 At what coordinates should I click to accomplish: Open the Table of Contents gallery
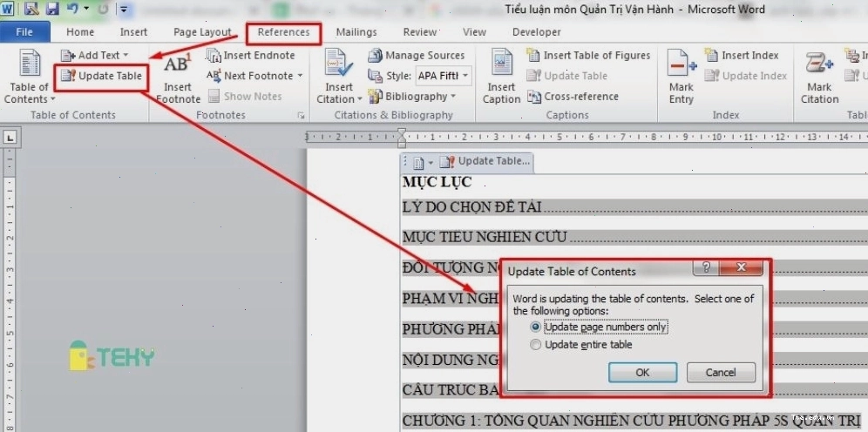point(30,77)
